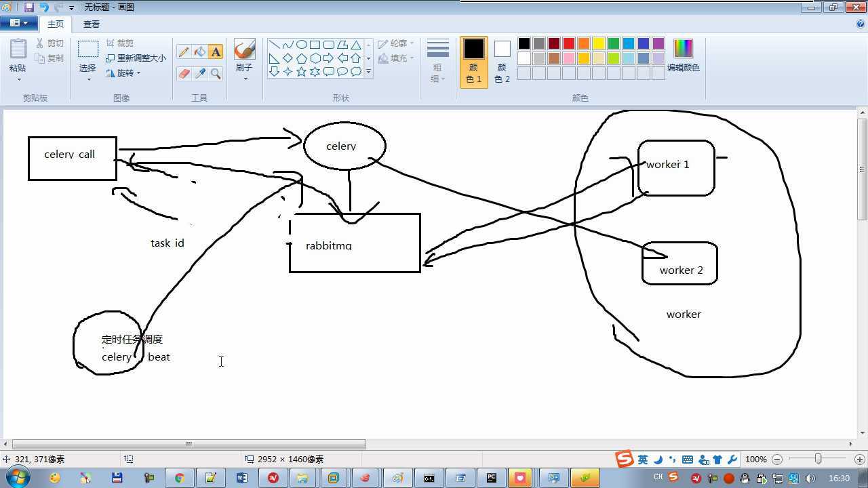Click the vertical scrollbar thumb
This screenshot has height=488, width=868.
[x=863, y=169]
